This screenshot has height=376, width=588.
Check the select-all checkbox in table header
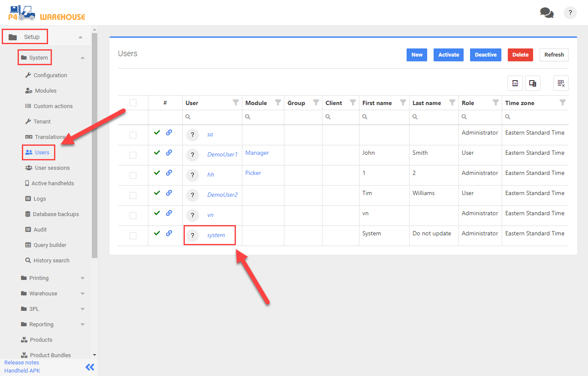[x=133, y=103]
